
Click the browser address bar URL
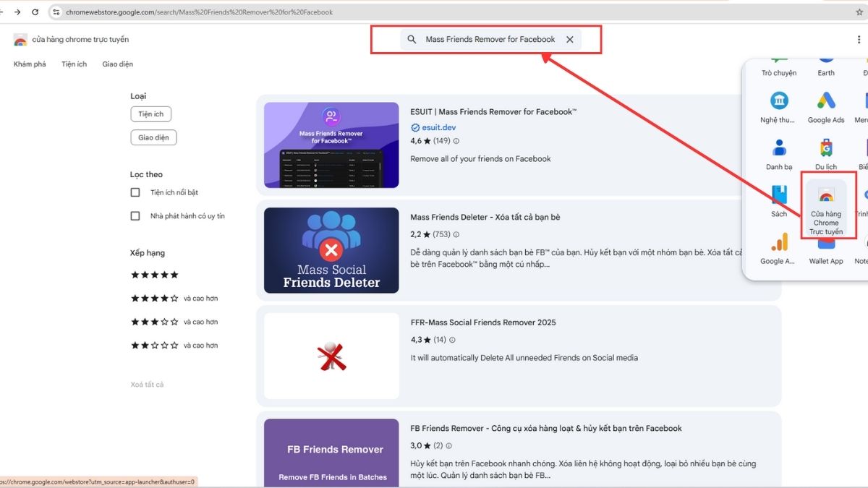(x=199, y=12)
